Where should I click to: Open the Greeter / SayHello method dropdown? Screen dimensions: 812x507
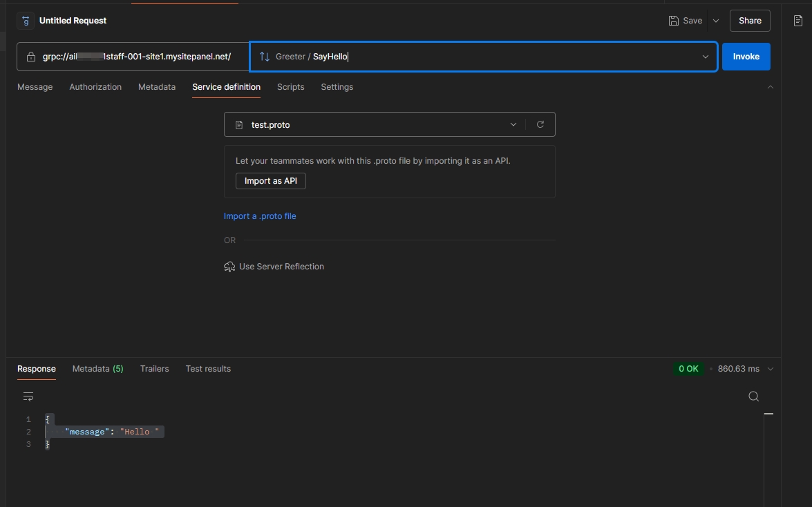point(704,56)
